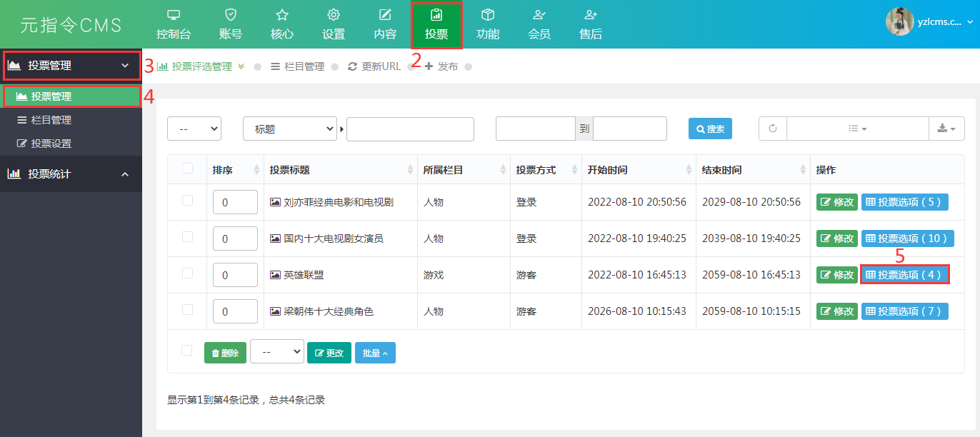Click 修改 for 英雄联盟
This screenshot has width=980, height=437.
pos(837,275)
